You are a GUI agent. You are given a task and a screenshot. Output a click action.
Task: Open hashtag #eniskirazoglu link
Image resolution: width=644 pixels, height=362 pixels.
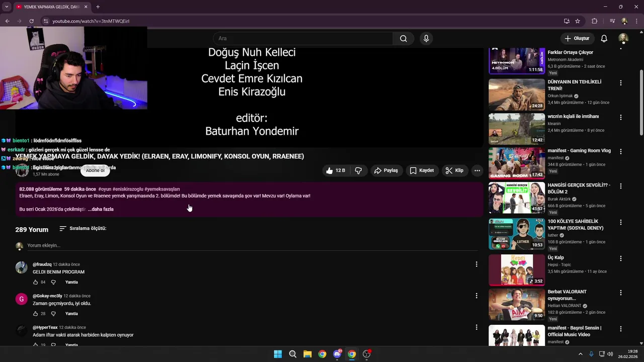pos(128,189)
